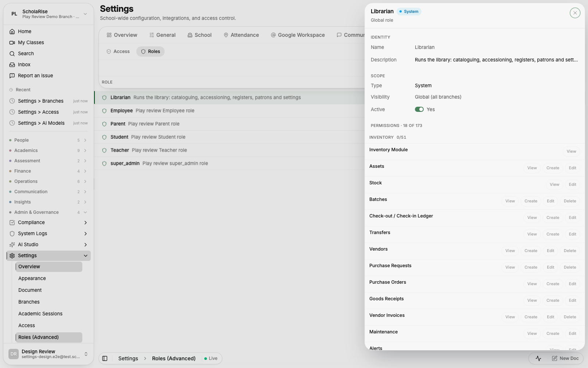
Task: Close the Librarian role panel
Action: coord(575,13)
